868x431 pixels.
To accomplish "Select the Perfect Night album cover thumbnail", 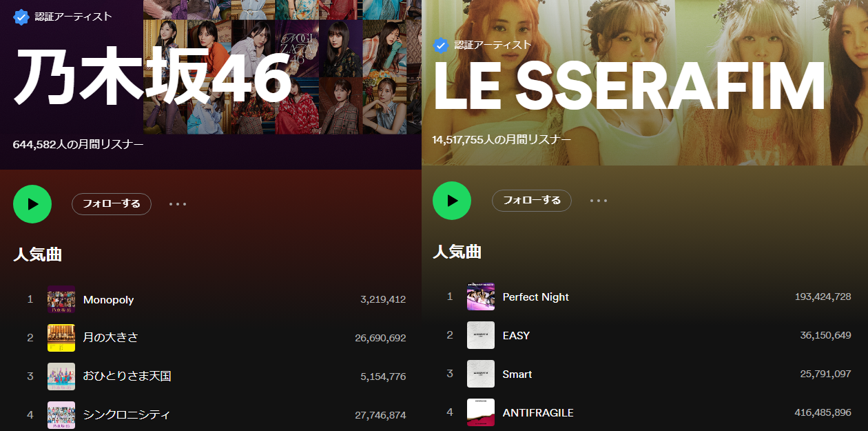I will pos(481,297).
